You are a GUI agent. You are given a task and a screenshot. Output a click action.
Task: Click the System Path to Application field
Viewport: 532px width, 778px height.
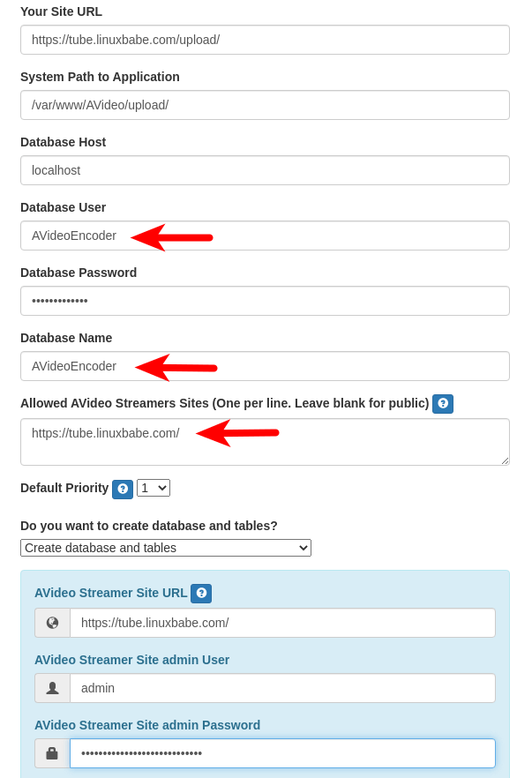tap(265, 105)
